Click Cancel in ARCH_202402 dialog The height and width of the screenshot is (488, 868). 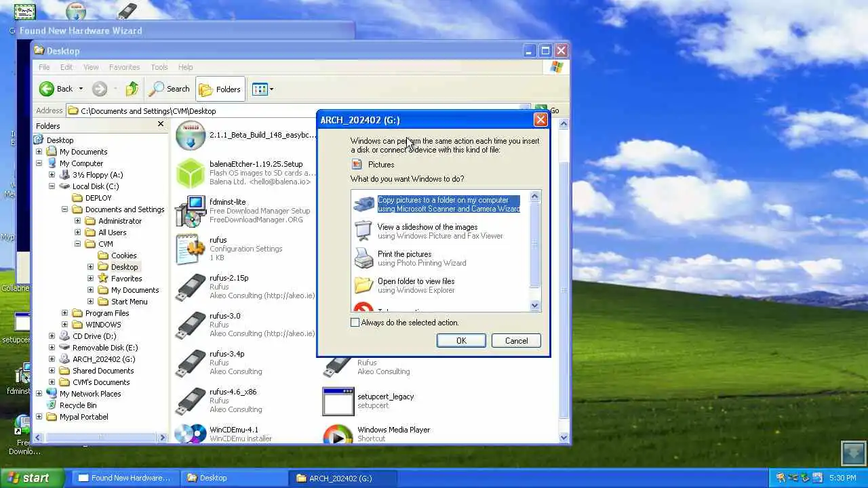click(516, 341)
